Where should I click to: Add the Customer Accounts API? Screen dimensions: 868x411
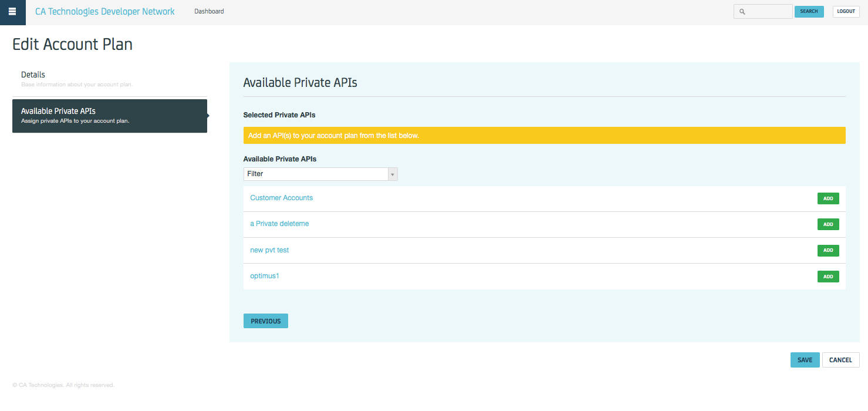pyautogui.click(x=828, y=198)
